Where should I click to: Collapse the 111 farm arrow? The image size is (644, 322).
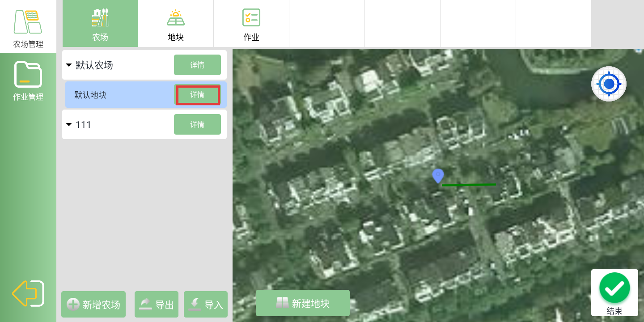(x=69, y=124)
